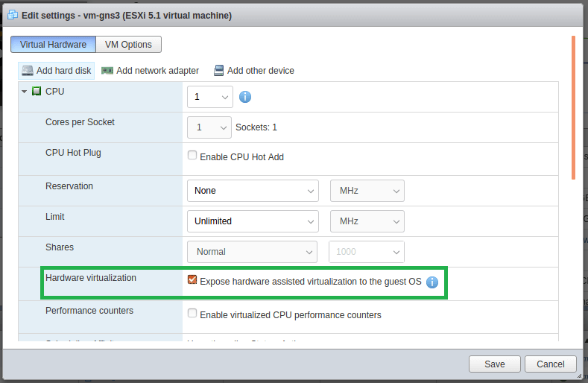Select the Virtual Hardware tab
The image size is (588, 383).
(53, 45)
